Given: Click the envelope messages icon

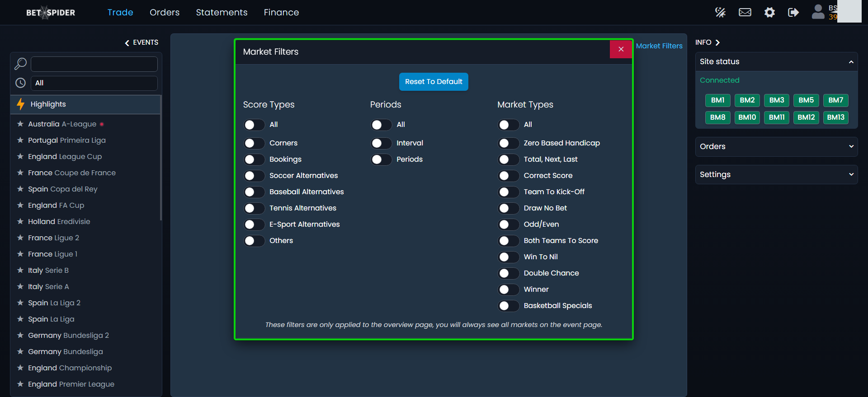Looking at the screenshot, I should (x=745, y=12).
